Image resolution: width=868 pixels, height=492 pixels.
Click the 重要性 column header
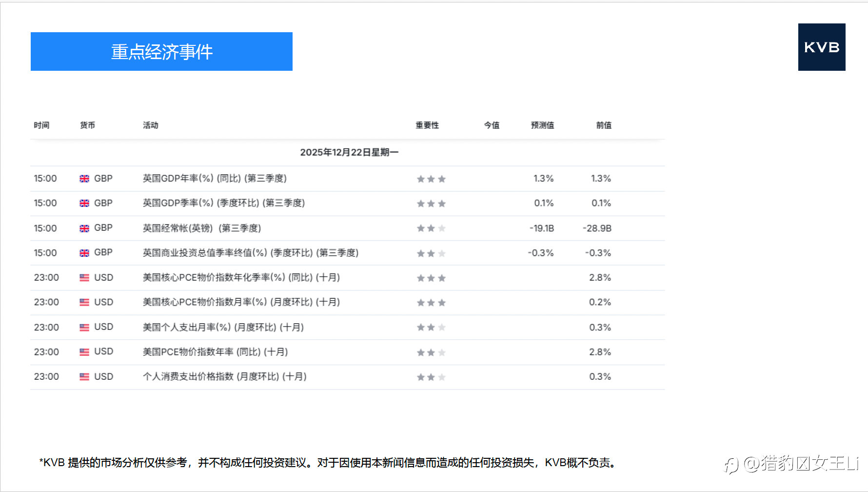tap(427, 125)
